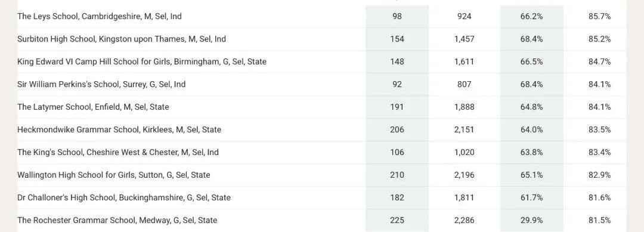
Task: Select The Latymer School, Enfield entry
Action: point(93,107)
